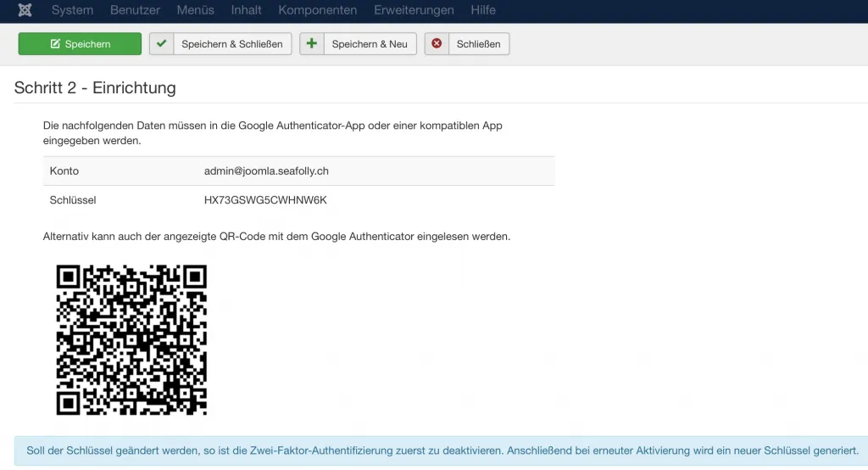Viewport: 868px width, 470px height.
Task: Click the green checkmark icon
Action: pyautogui.click(x=162, y=44)
